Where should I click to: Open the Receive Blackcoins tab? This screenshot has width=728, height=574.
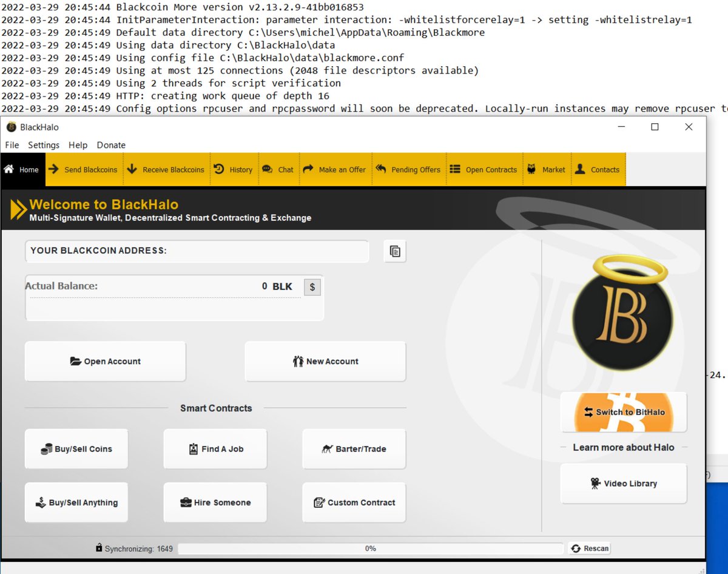coord(166,170)
